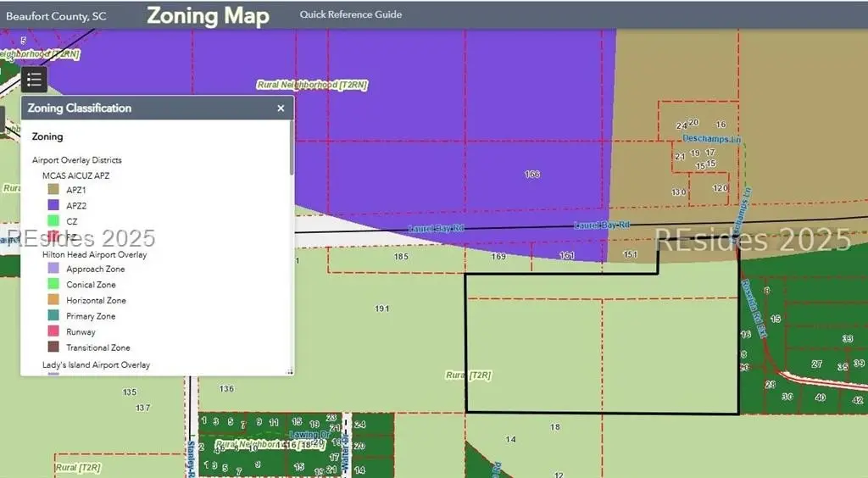This screenshot has width=868, height=478.
Task: Select the CZ green legend swatch
Action: [53, 221]
